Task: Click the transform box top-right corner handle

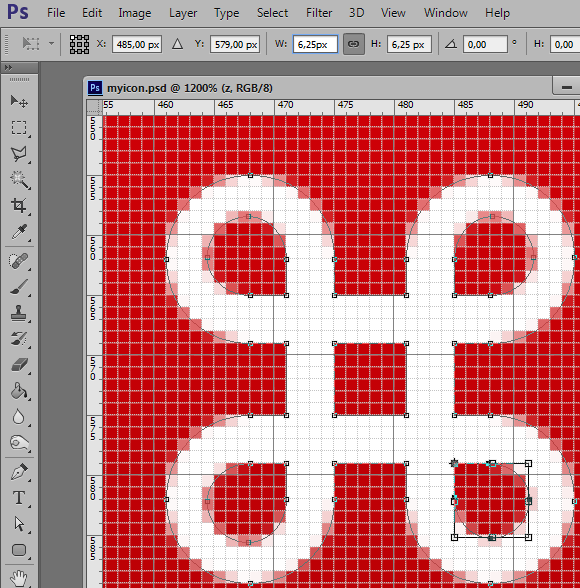Action: (528, 464)
